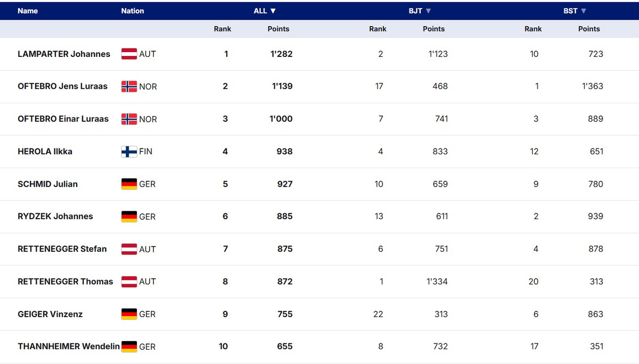Click Germany flag beside GEIGER Vinzenz
The width and height of the screenshot is (639, 364).
[x=129, y=314]
